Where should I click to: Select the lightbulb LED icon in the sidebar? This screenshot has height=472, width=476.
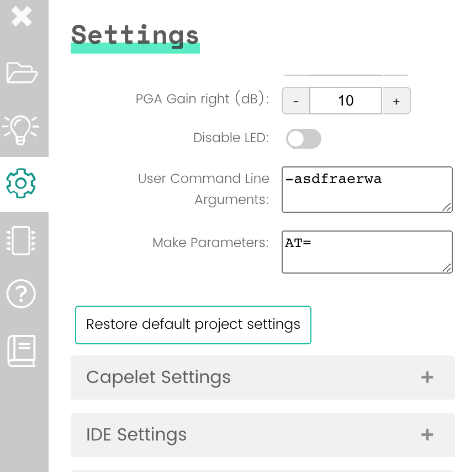coord(22,128)
